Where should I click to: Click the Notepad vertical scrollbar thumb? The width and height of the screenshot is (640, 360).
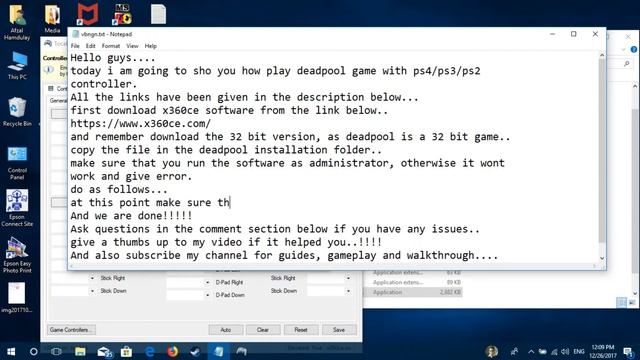602,151
